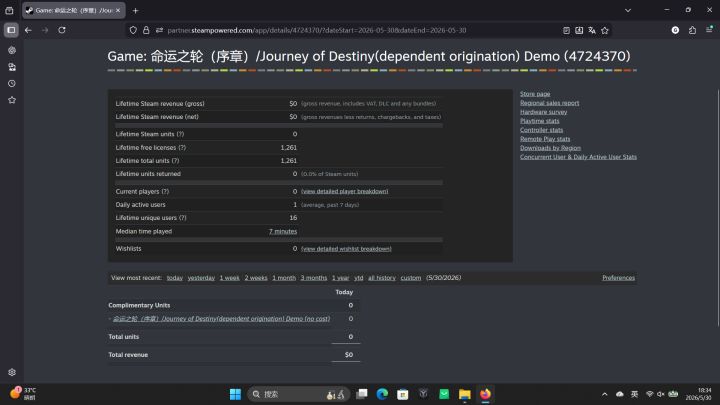Click the (?) next to Current players
Viewport: 720px width, 405px height.
[165, 191]
